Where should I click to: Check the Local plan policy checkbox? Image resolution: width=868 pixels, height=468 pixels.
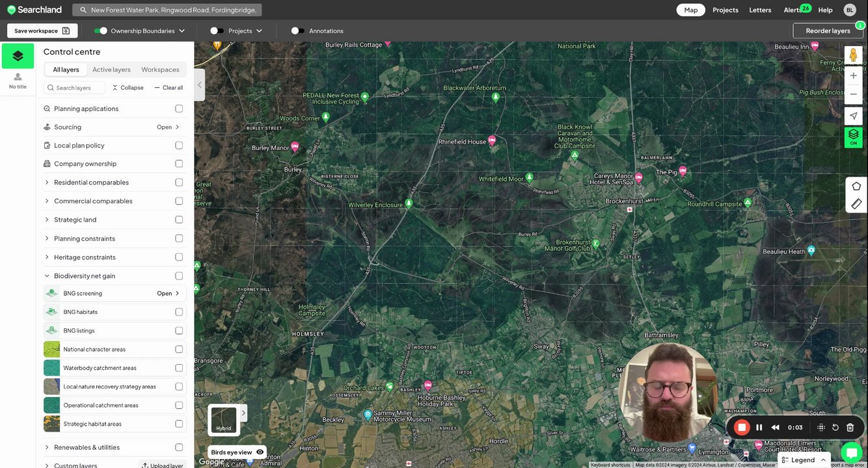pos(179,146)
